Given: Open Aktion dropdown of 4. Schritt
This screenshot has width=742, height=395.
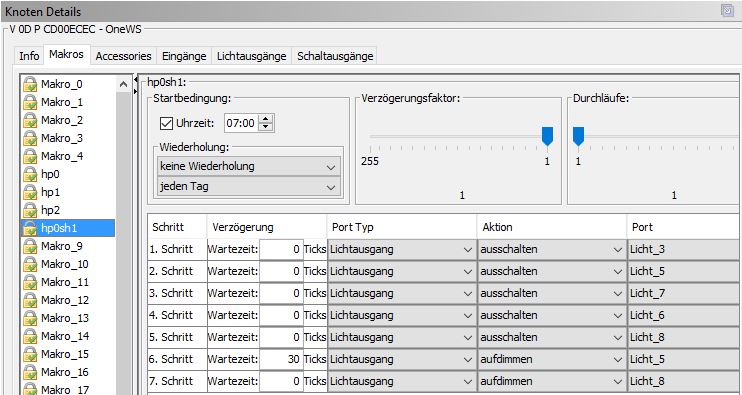Looking at the screenshot, I should [x=552, y=315].
